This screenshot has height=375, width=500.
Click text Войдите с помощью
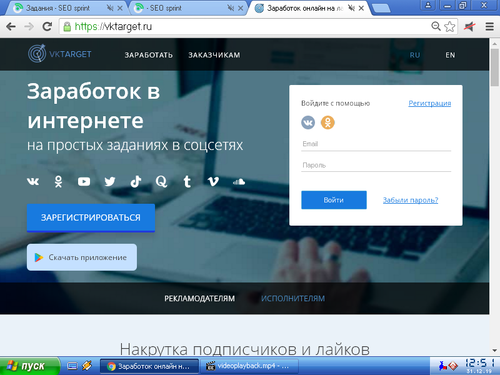coord(336,103)
